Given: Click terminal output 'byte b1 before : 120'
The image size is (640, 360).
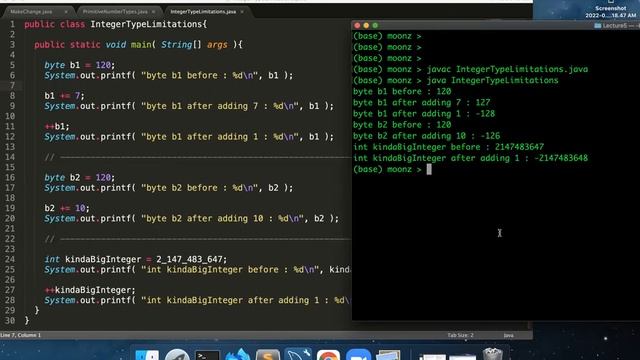Looking at the screenshot, I should (x=402, y=91).
